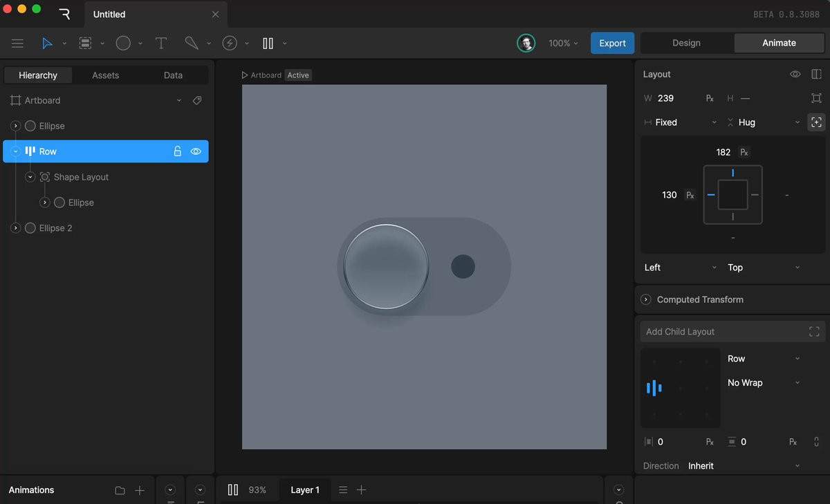Collapse the Shape Layout tree item
The height and width of the screenshot is (504, 830).
coord(30,177)
